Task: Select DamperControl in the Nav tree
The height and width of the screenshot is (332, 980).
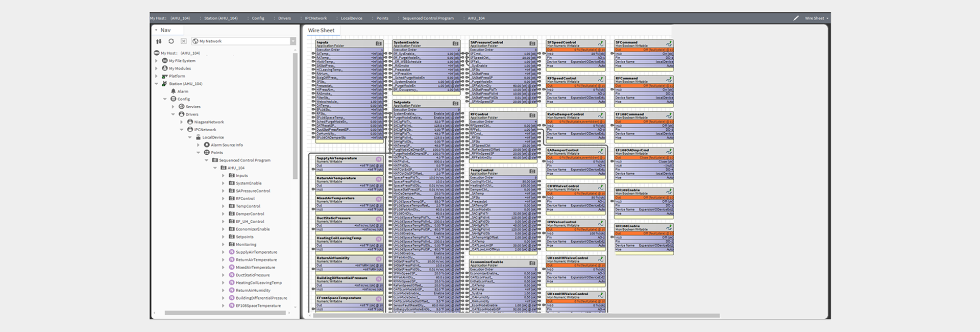Action: coord(250,214)
